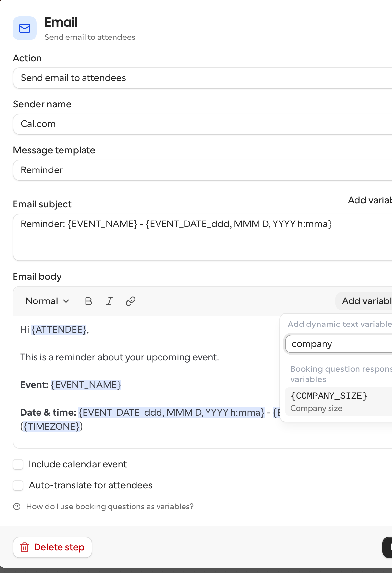
Task: Open the Message template dropdown showing Reminder
Action: pyautogui.click(x=203, y=170)
